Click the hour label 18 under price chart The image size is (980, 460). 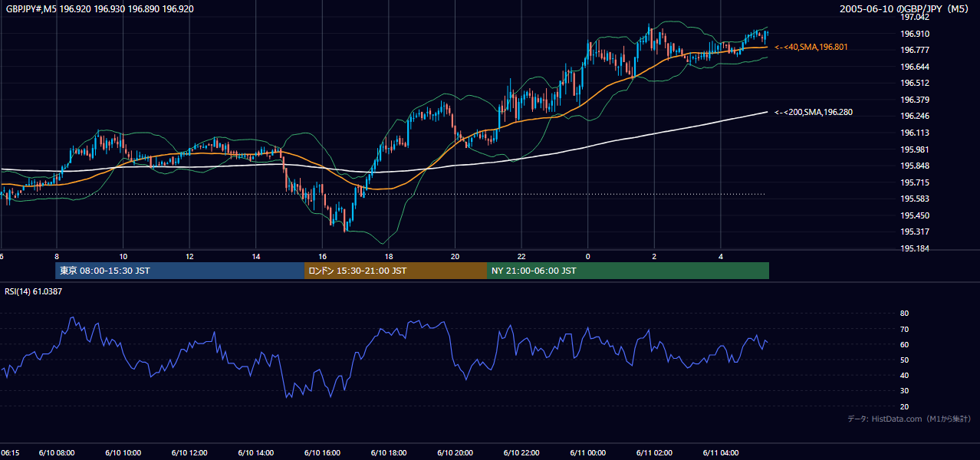pos(389,256)
